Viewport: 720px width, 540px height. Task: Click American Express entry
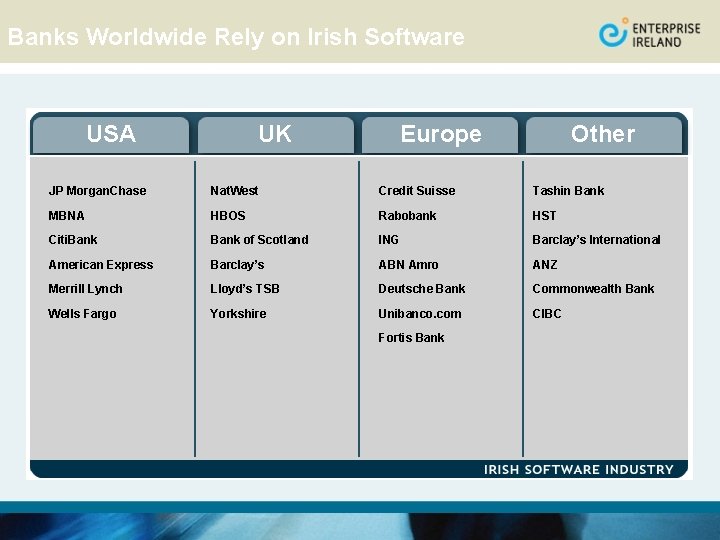point(101,265)
